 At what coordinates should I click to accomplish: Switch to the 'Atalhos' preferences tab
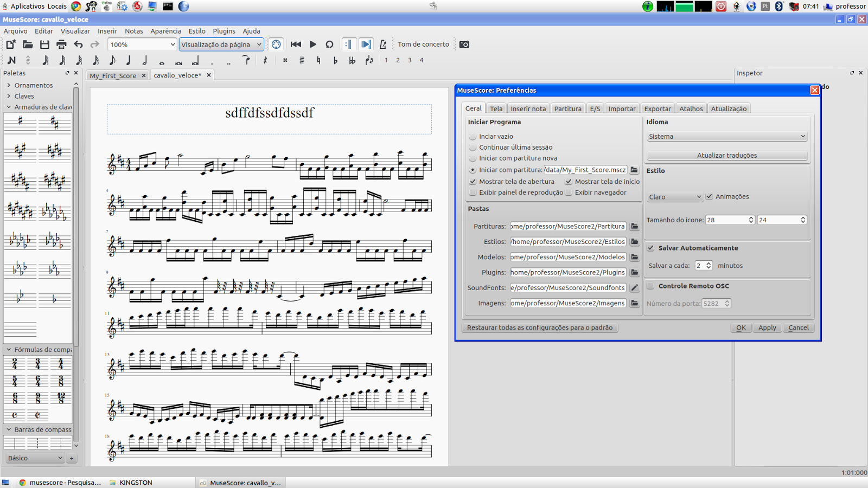click(691, 108)
